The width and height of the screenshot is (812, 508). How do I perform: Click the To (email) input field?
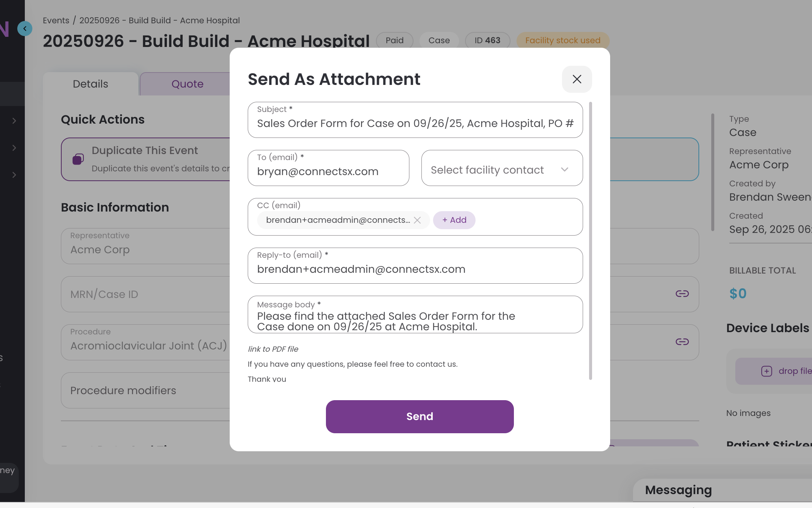coord(328,171)
